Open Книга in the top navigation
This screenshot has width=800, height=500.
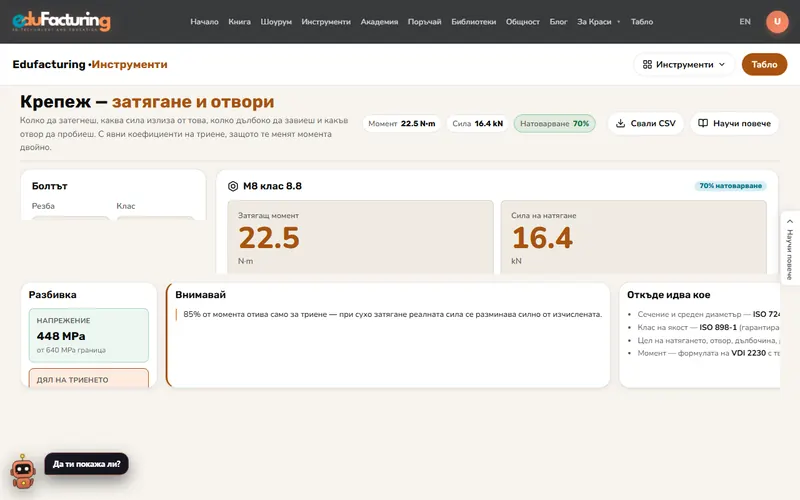tap(239, 21)
